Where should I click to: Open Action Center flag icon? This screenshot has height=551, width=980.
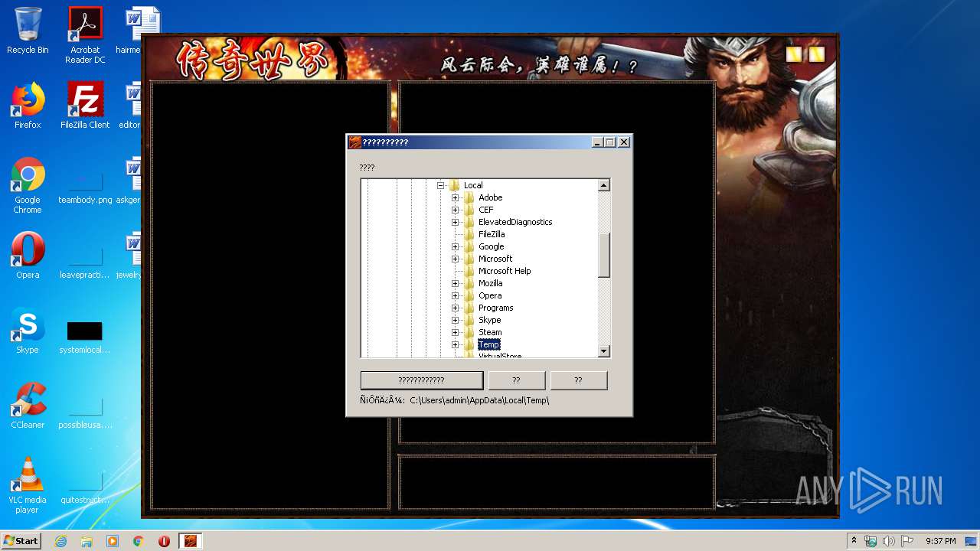[x=907, y=541]
